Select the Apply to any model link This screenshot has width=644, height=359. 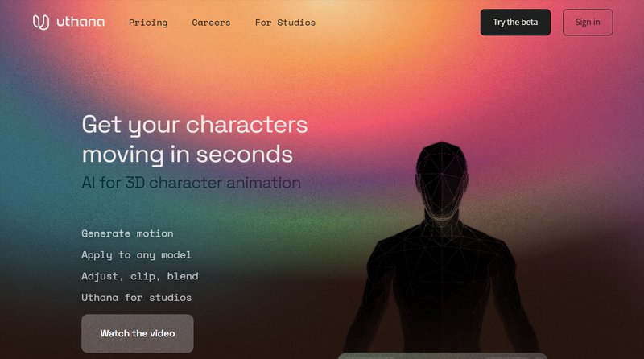pos(136,254)
